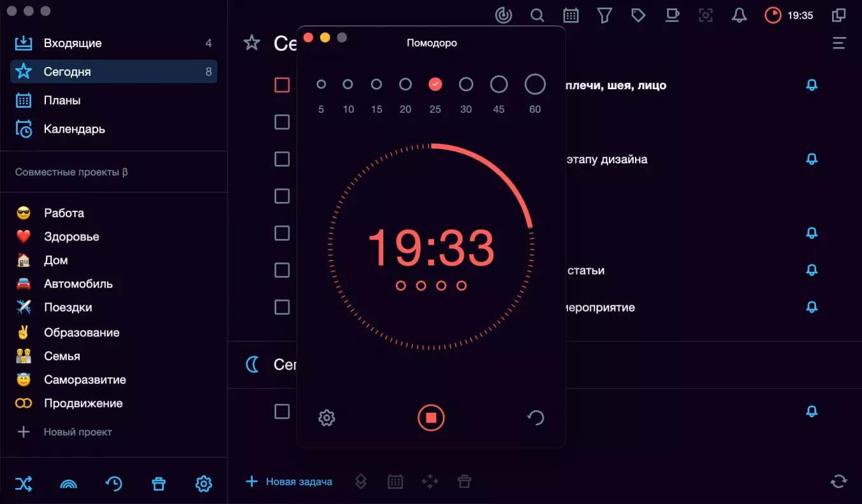The height and width of the screenshot is (504, 862).
Task: Select 15 minute Pomodoro duration
Action: [x=377, y=84]
